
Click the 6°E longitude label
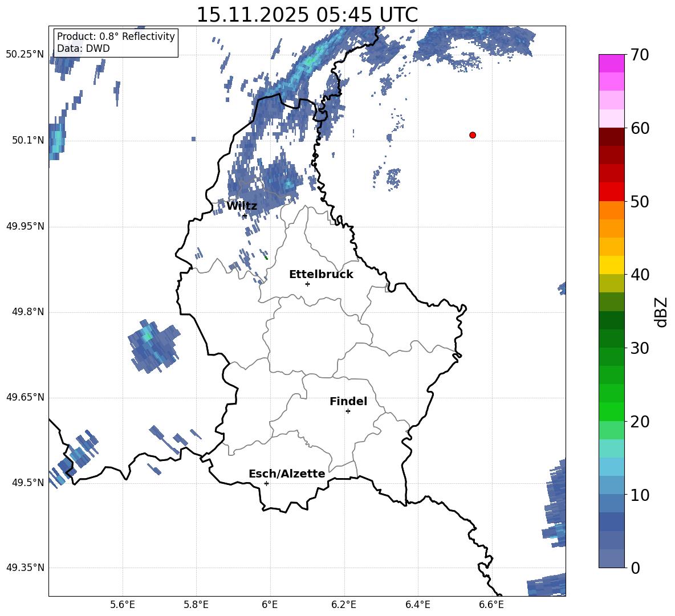click(270, 605)
